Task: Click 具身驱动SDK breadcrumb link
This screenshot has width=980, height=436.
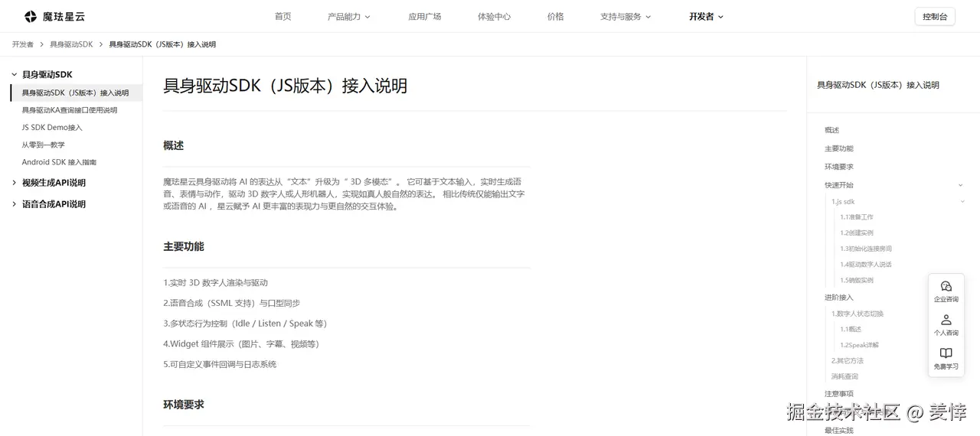Action: [71, 44]
